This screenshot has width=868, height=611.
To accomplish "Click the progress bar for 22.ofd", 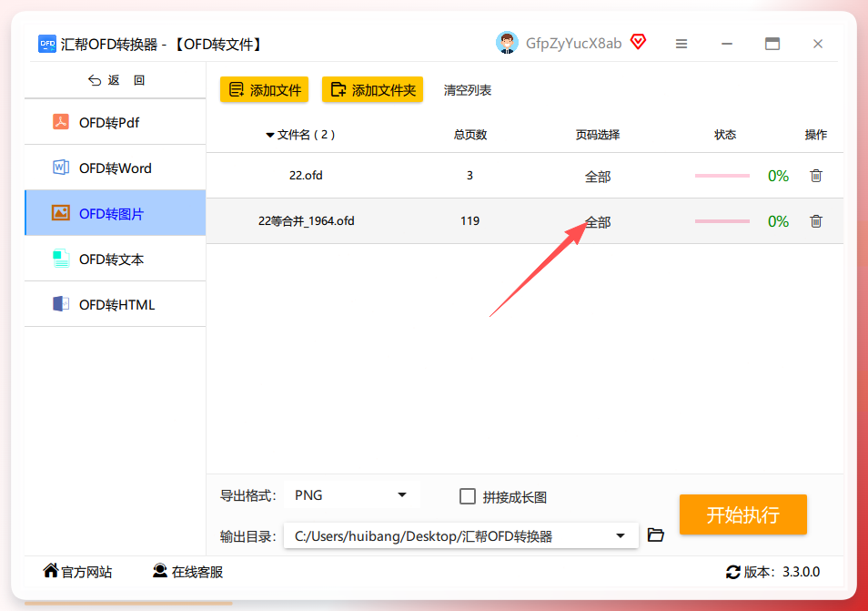I will [x=722, y=176].
